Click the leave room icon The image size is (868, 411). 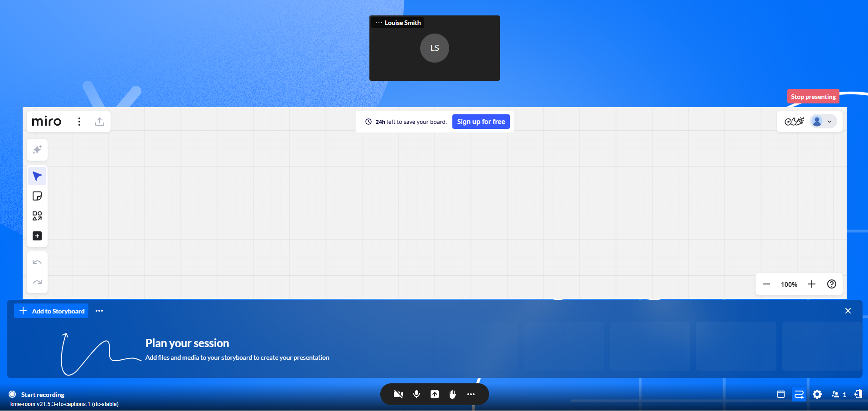pos(858,394)
